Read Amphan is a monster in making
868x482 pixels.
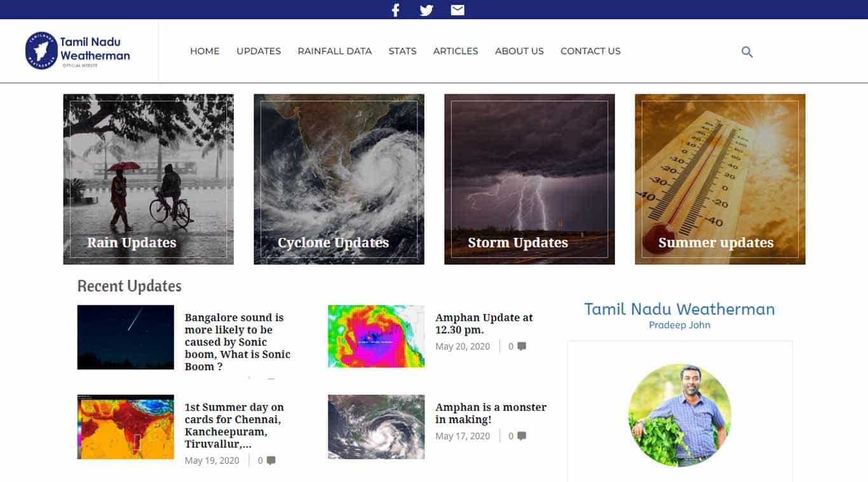point(491,413)
